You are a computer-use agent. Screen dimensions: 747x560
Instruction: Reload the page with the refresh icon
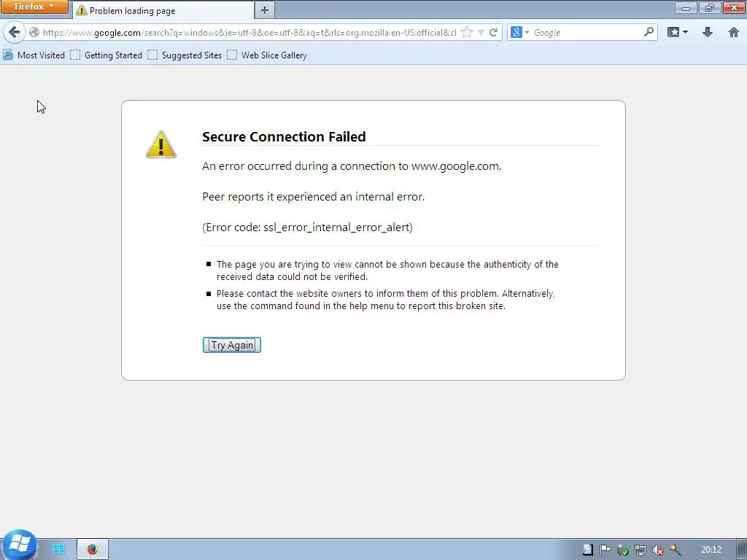494,32
